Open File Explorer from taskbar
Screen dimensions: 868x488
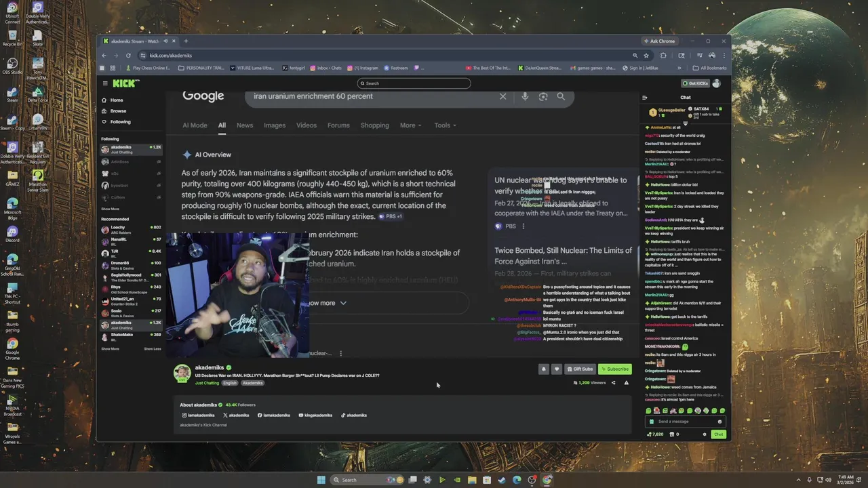click(472, 480)
